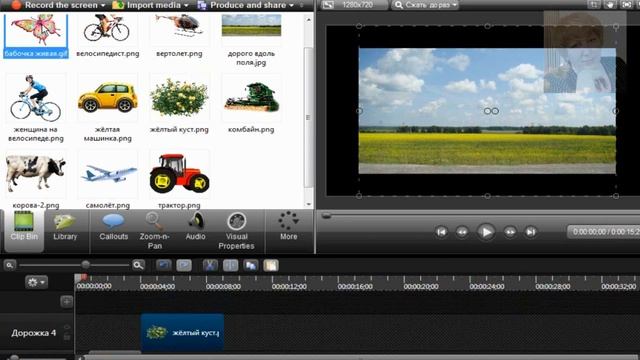Click the preview timecode display
Viewport: 640px width, 360px height.
pyautogui.click(x=604, y=232)
